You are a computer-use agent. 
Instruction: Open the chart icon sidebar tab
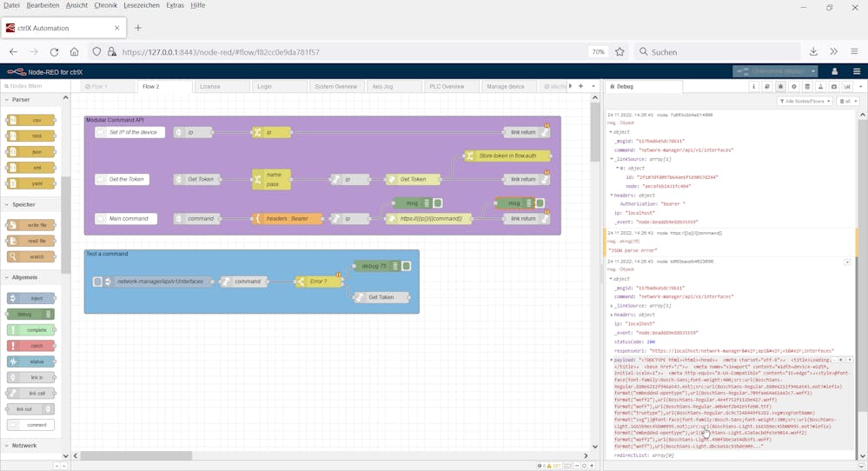pos(847,86)
